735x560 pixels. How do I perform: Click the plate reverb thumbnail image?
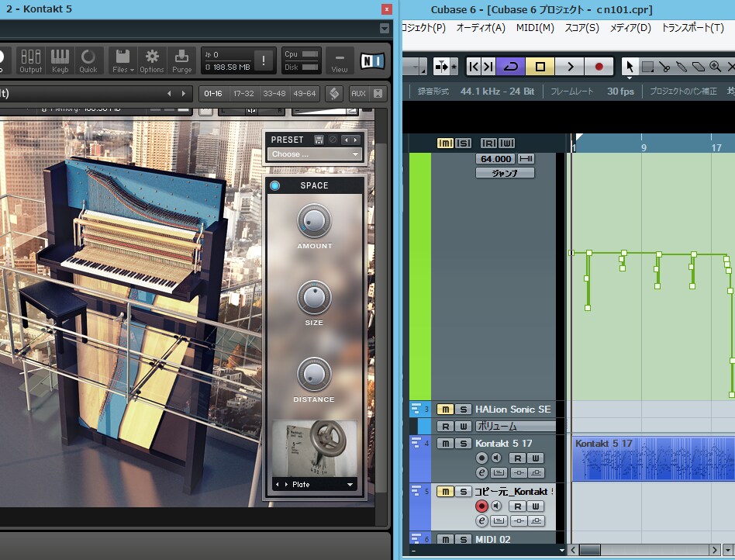[x=315, y=449]
